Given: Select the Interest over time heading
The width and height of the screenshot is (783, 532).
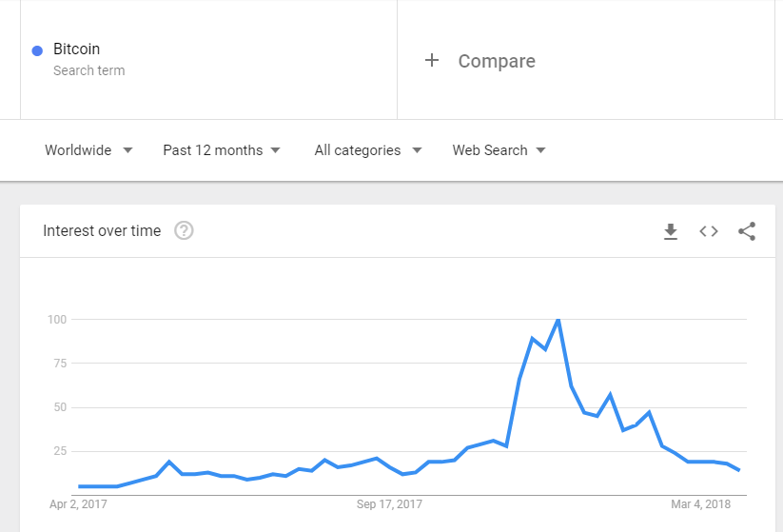Looking at the screenshot, I should pos(102,230).
